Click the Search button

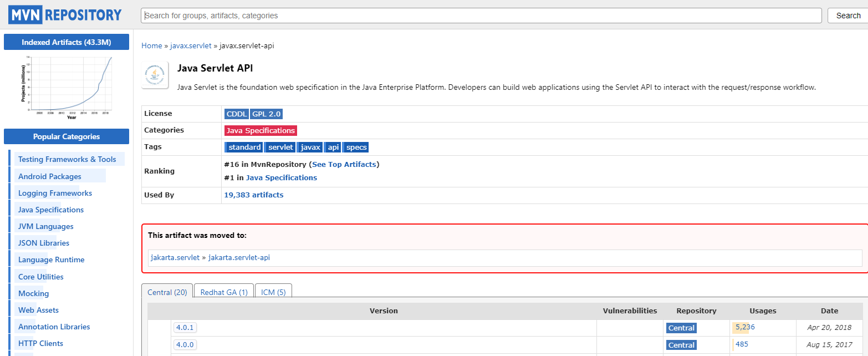point(848,16)
